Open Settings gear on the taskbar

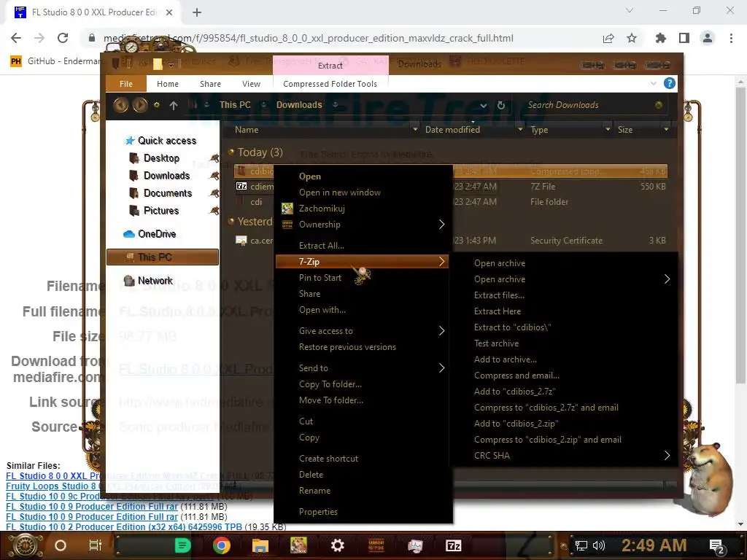[x=337, y=545]
